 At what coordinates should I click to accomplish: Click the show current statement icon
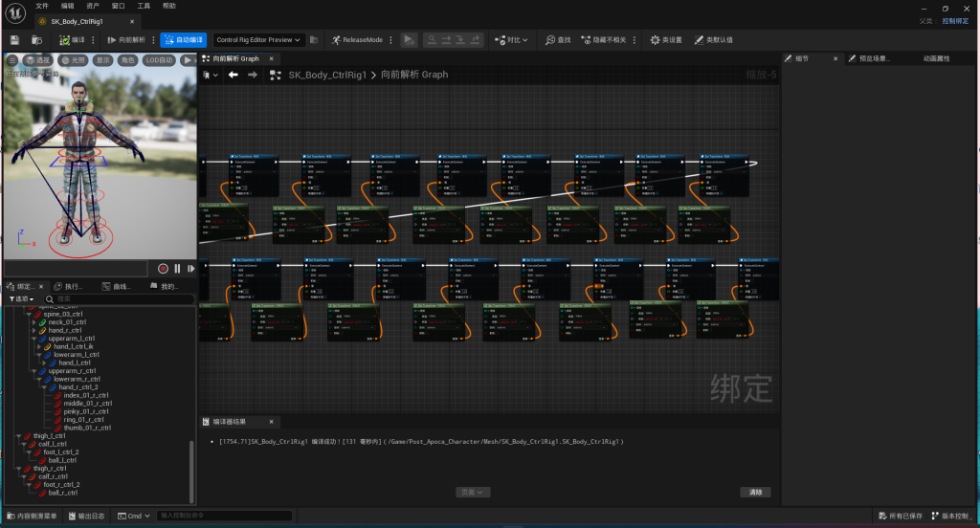432,40
